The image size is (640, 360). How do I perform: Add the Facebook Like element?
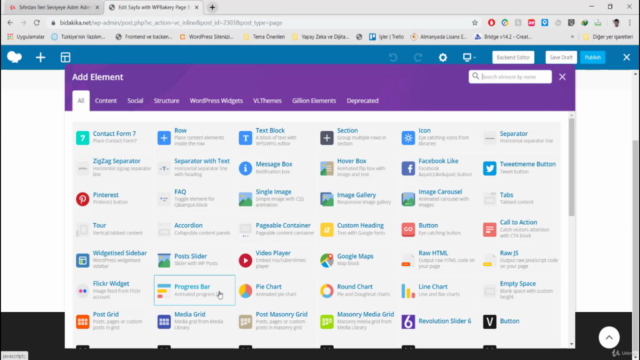pos(439,168)
